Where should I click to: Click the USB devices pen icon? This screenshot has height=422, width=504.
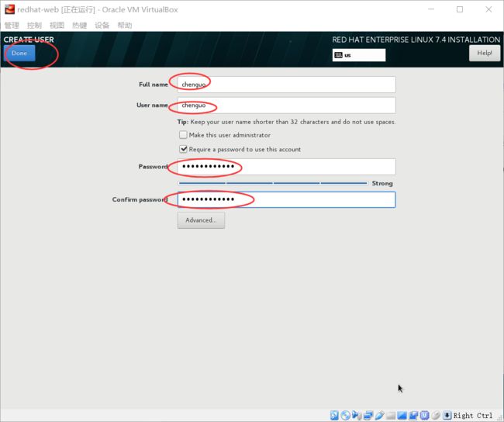click(380, 415)
